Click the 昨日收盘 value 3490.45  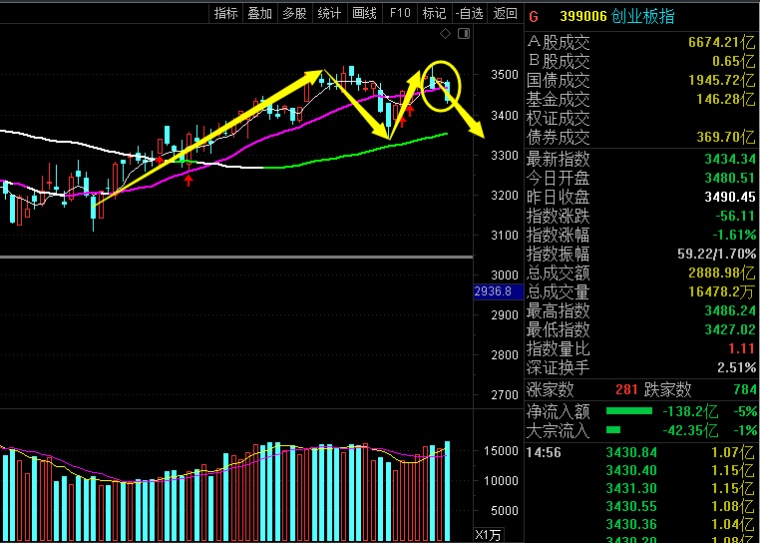pos(730,197)
